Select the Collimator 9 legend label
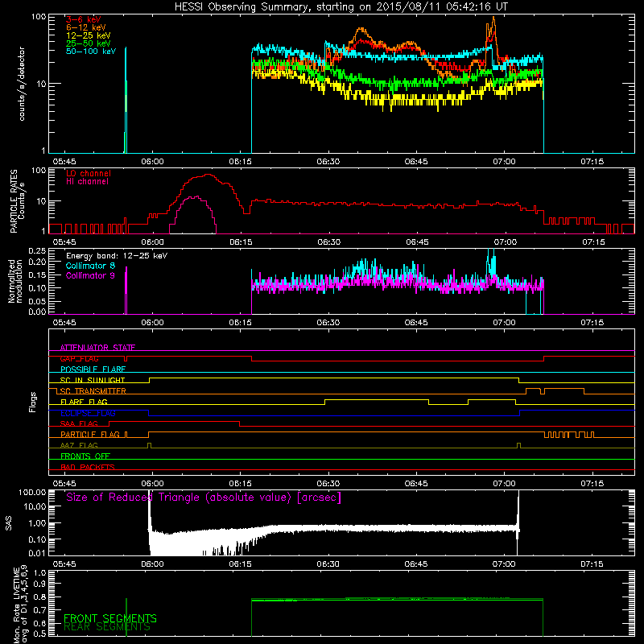Image resolution: width=644 pixels, height=644 pixels. [x=90, y=275]
